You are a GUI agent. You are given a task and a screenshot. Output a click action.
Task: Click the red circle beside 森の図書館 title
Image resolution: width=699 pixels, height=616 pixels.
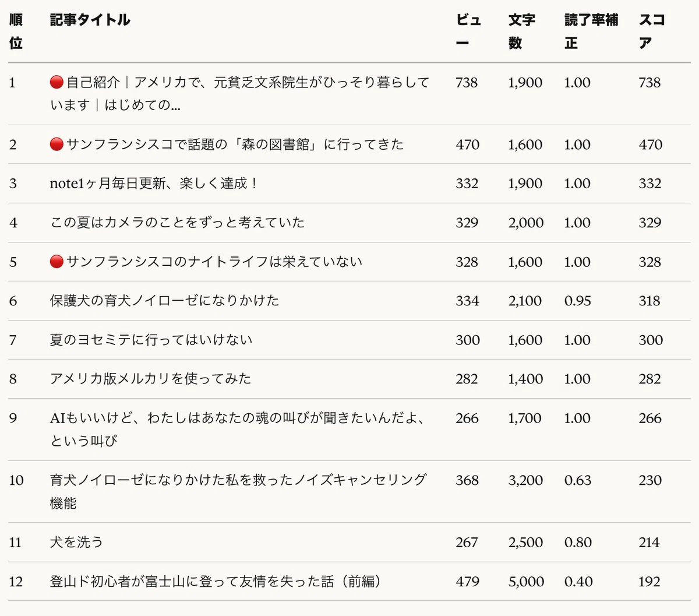(57, 145)
